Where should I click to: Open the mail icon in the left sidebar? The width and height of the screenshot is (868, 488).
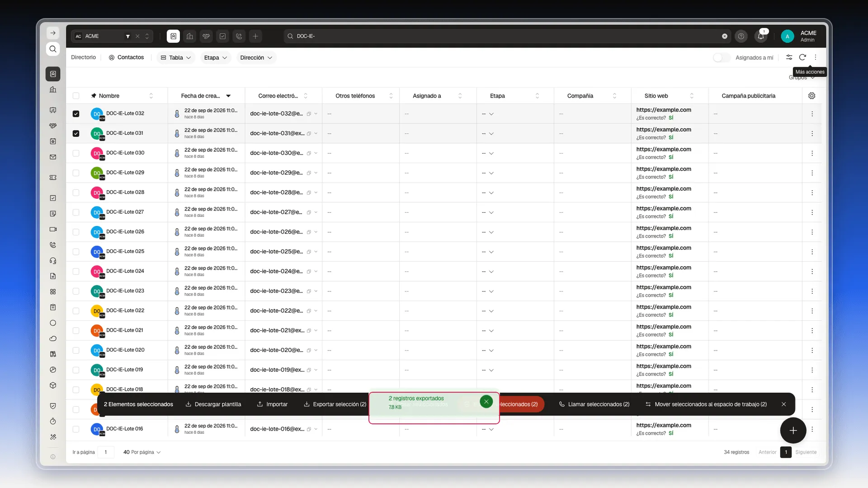53,157
